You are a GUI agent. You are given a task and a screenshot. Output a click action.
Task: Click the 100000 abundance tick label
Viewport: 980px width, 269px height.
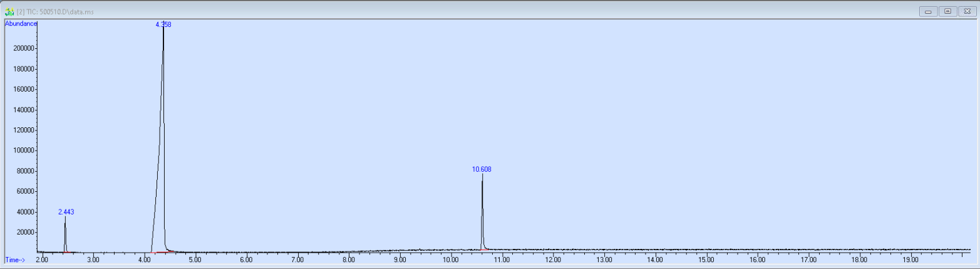click(24, 150)
